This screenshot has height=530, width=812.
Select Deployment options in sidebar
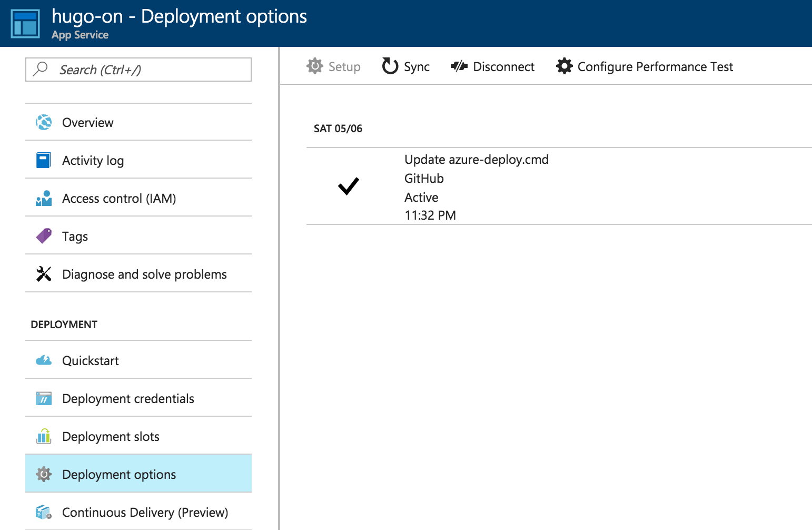pyautogui.click(x=119, y=474)
